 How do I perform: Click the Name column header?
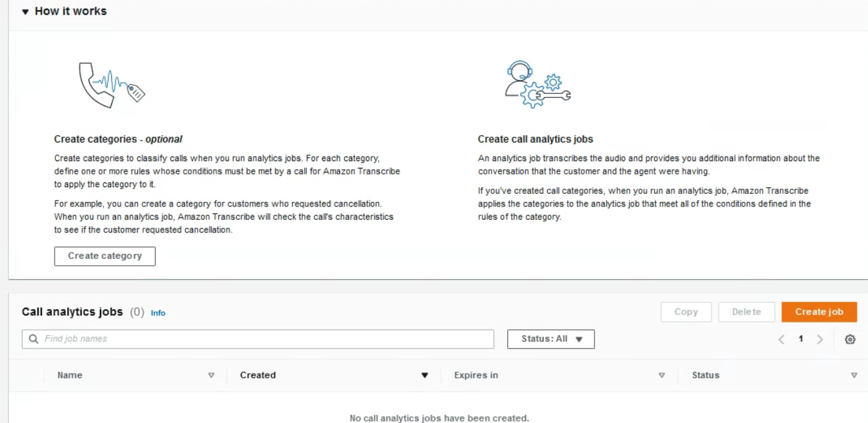coord(70,375)
